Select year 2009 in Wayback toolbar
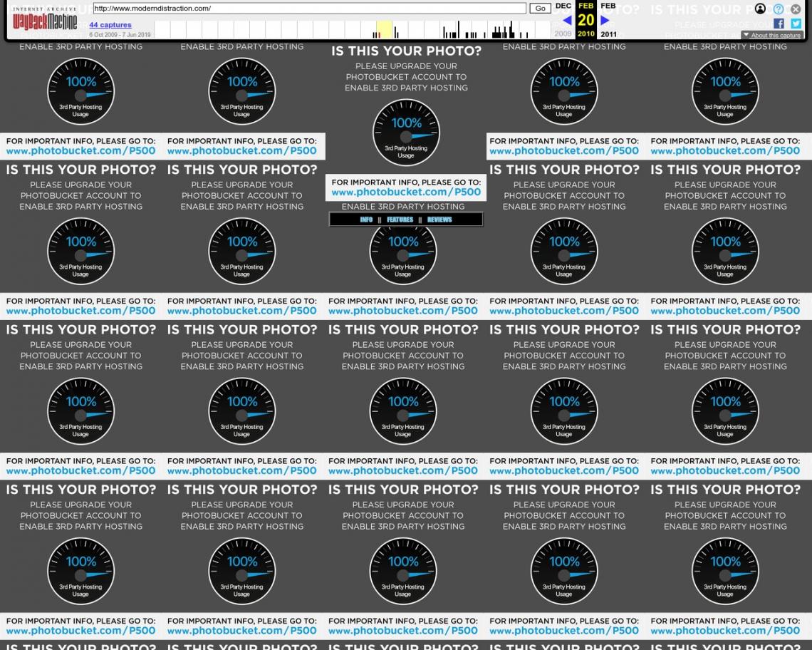The width and height of the screenshot is (812, 650). 563,33
